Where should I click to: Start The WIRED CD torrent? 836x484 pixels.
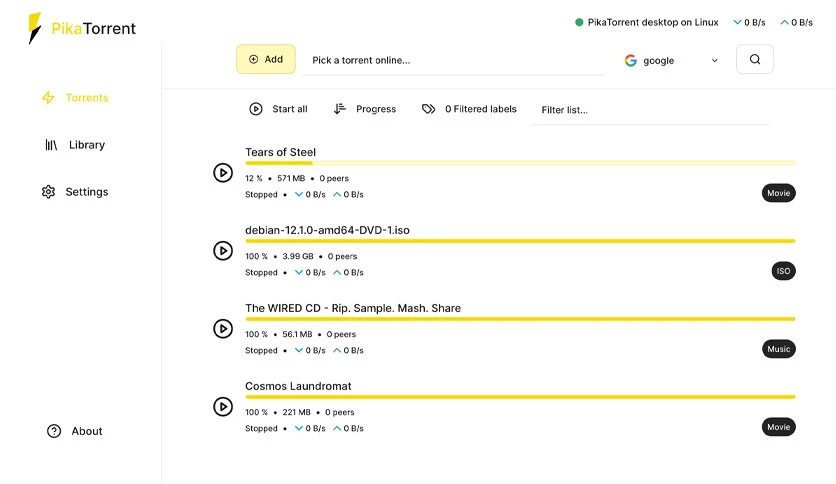[x=223, y=328]
